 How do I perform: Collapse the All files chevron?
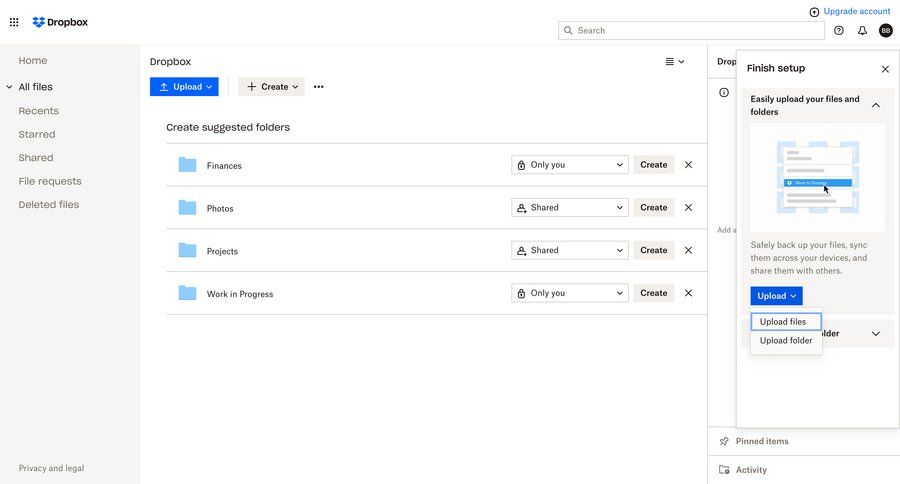(x=9, y=87)
